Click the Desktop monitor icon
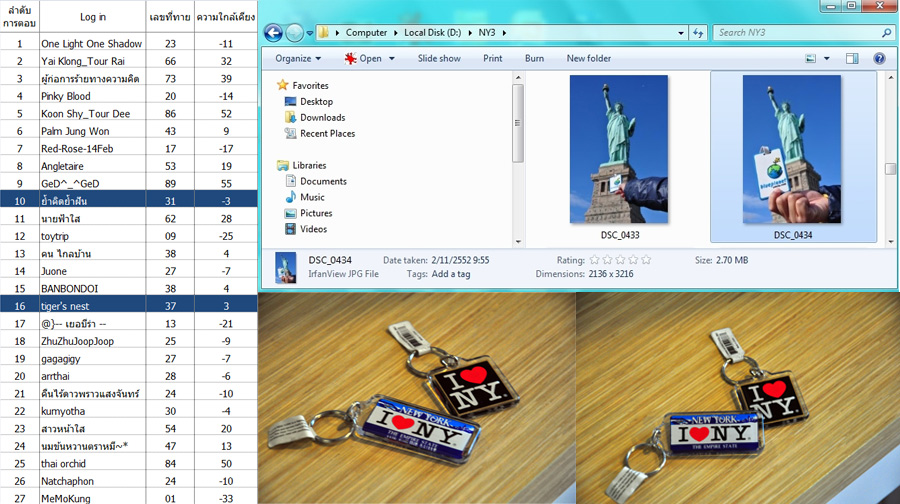900x504 pixels. point(290,102)
